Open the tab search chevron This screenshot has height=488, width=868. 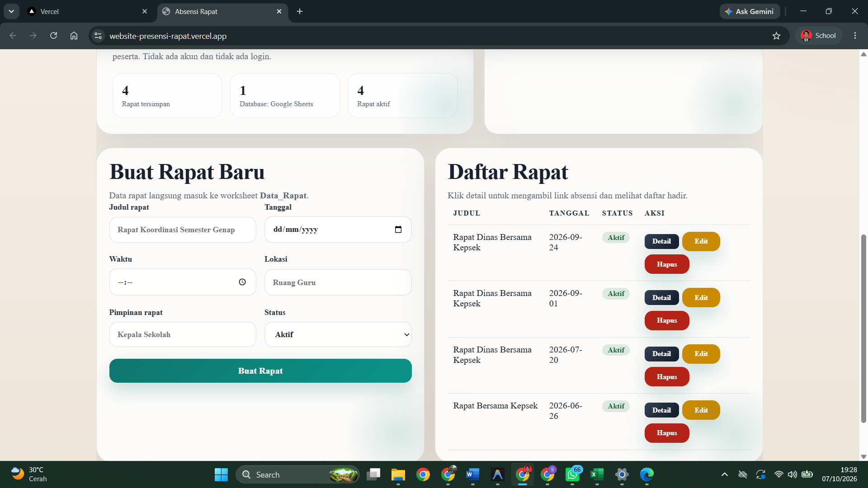tap(11, 11)
